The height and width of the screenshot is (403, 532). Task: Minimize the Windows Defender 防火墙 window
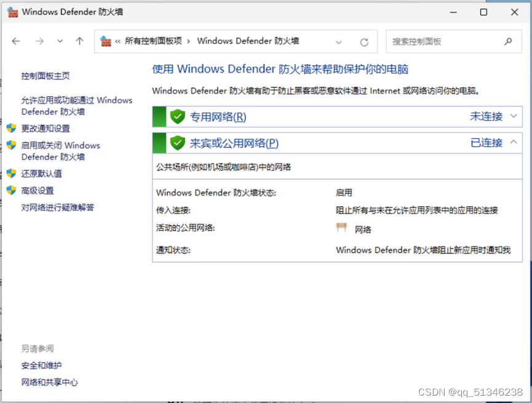click(x=453, y=12)
